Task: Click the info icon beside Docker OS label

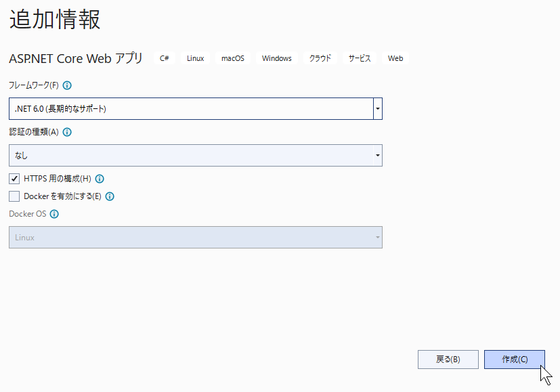Action: pyautogui.click(x=54, y=214)
